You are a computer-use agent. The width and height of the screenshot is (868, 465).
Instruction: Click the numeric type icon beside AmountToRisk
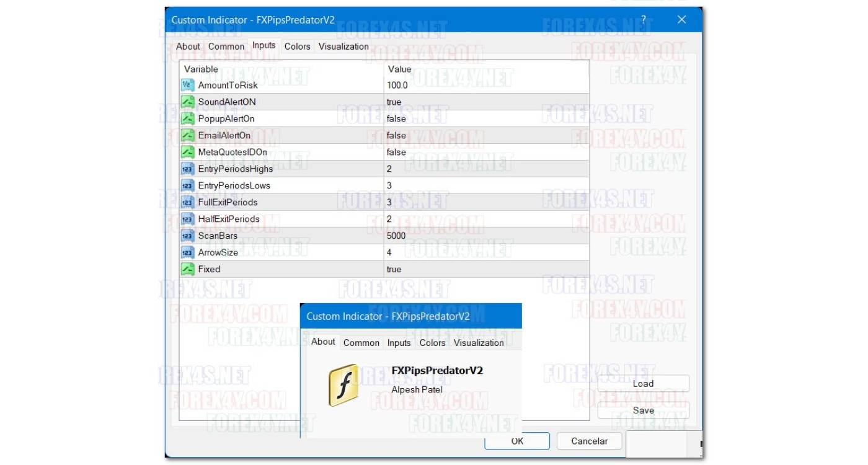coord(188,85)
